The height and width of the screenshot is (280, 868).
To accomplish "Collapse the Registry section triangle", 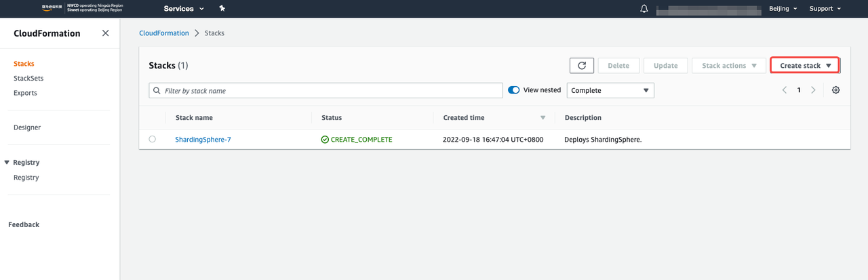I will (x=7, y=163).
